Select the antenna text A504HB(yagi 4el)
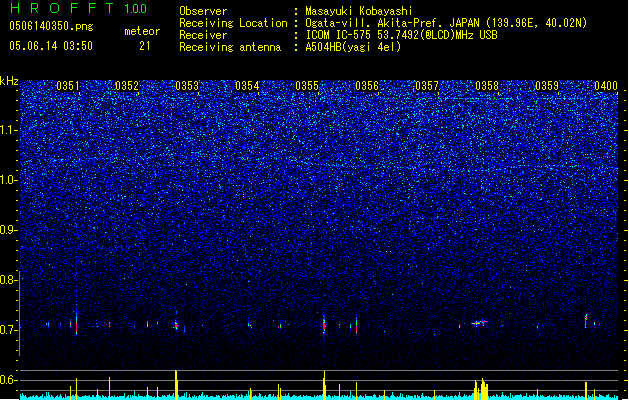This screenshot has width=629, height=400. [x=353, y=47]
